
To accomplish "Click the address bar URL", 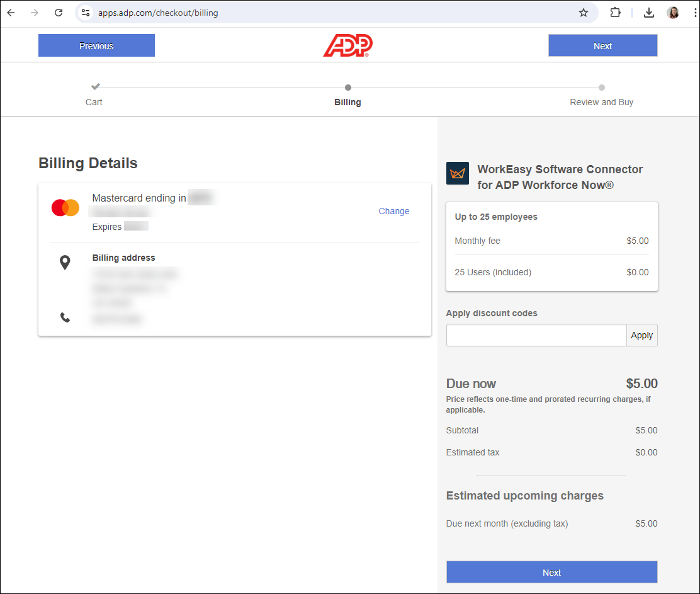I will pyautogui.click(x=158, y=13).
